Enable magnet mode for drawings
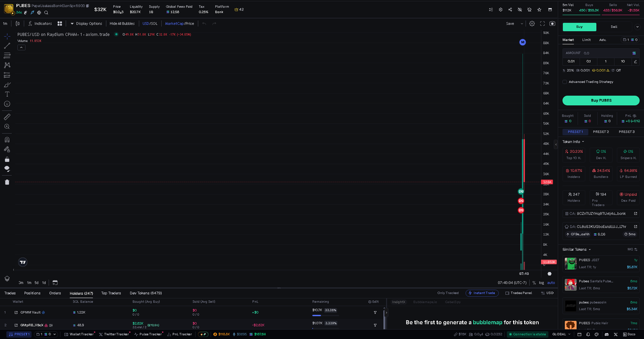Viewport: 644px width, 339px height. coord(7,140)
